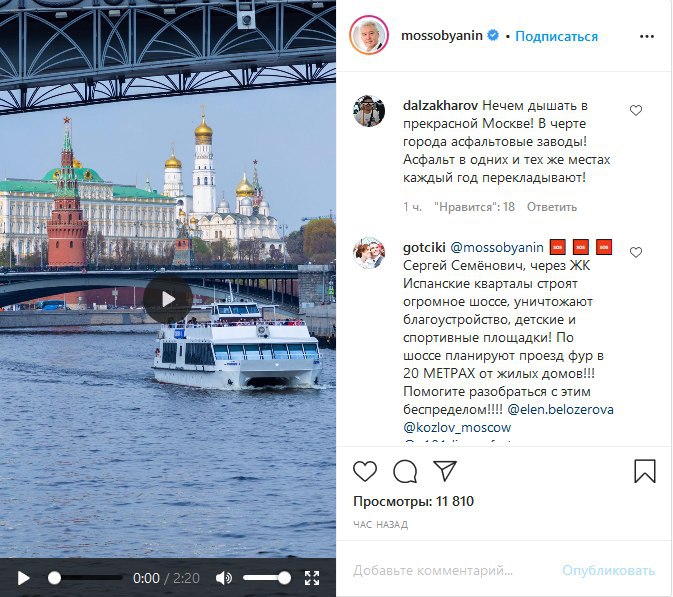Screen dimensions: 673x597
Task: Adjust the volume slider
Action: pyautogui.click(x=267, y=578)
